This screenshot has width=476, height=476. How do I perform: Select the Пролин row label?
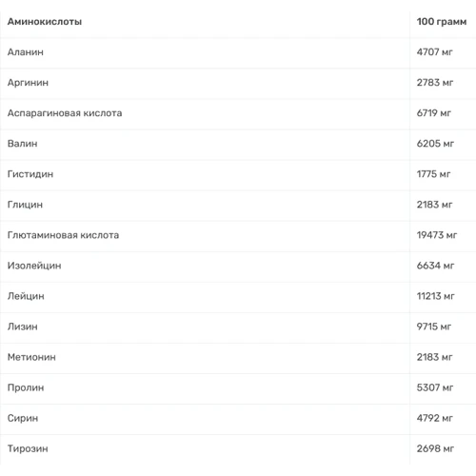coord(26,387)
